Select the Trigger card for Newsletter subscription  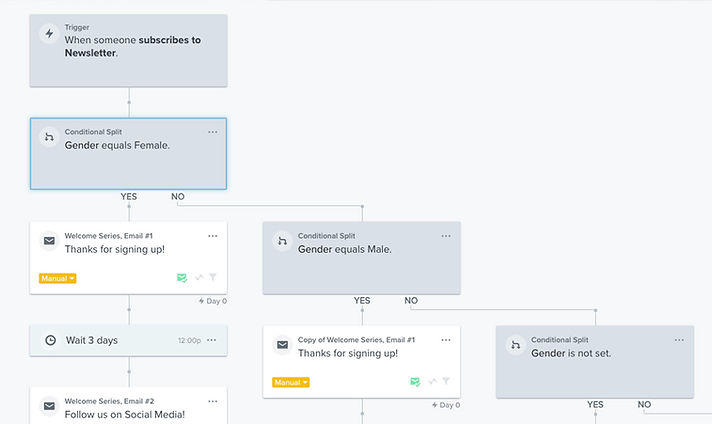129,50
